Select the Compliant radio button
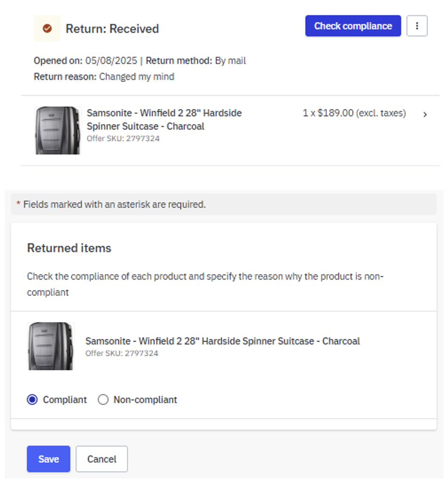Viewport: 448px width, 484px height. pos(32,399)
